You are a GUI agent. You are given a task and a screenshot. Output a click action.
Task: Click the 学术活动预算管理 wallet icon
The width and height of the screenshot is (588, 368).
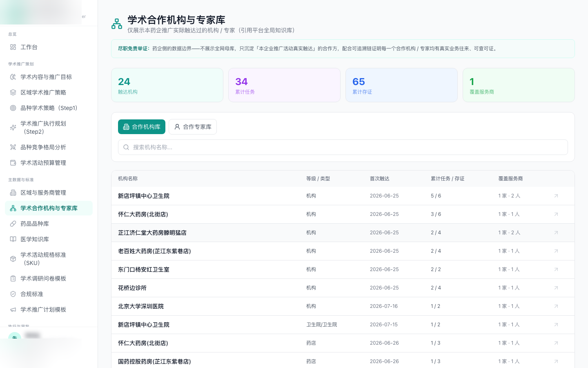click(x=13, y=163)
